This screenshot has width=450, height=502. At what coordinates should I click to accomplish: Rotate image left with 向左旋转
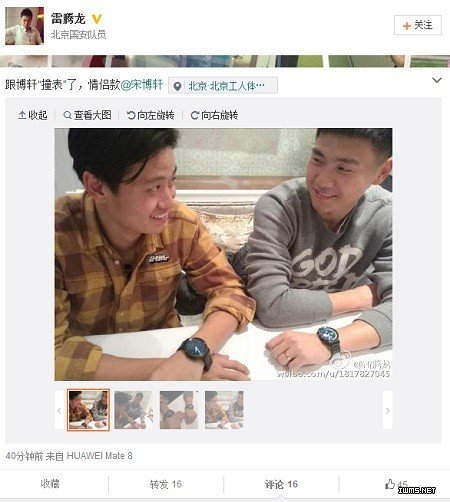[150, 115]
